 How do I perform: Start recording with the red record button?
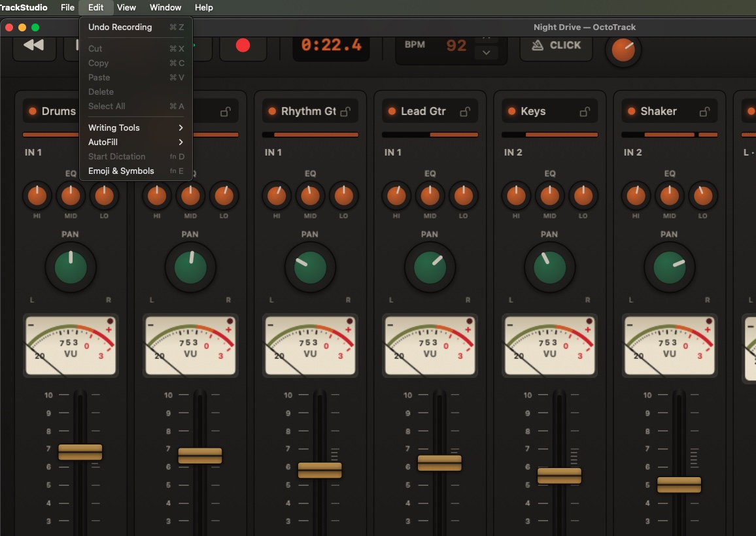click(x=243, y=46)
